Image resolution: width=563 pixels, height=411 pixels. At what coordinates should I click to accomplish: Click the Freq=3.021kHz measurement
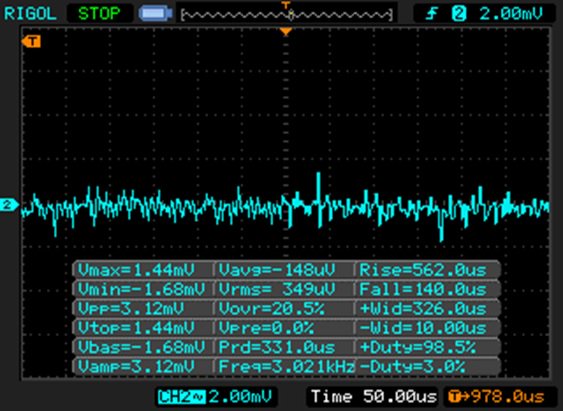coord(287,366)
